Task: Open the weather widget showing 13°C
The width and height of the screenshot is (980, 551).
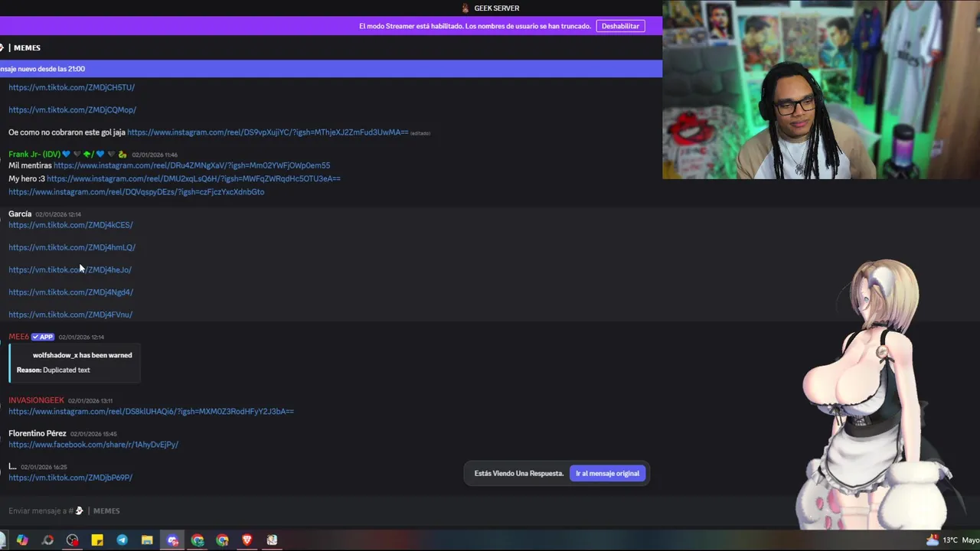Action: [952, 540]
